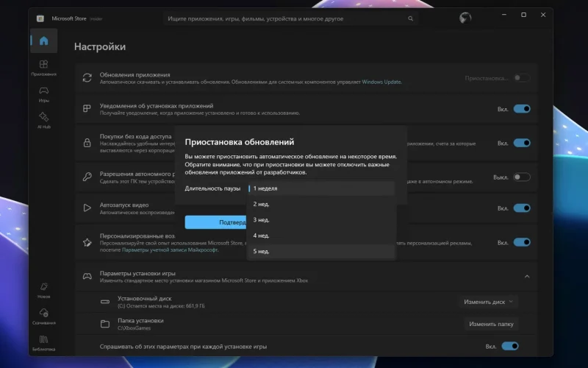Select 4 нед. pause option

pyautogui.click(x=321, y=236)
